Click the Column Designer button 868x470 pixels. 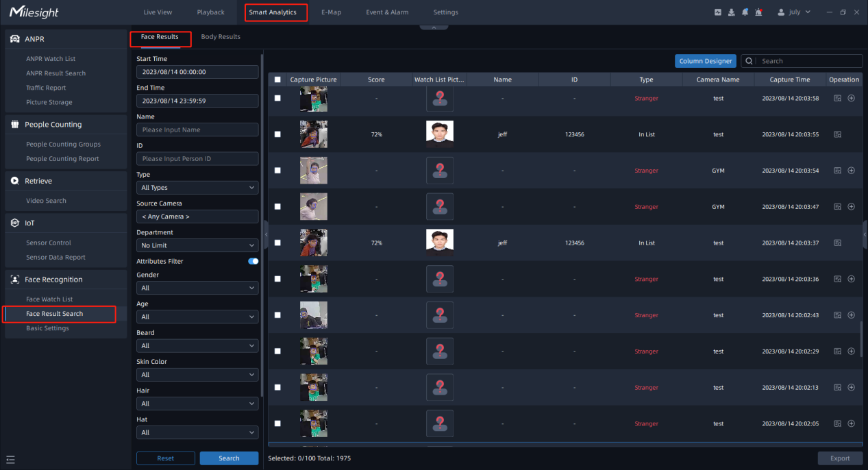pyautogui.click(x=706, y=61)
